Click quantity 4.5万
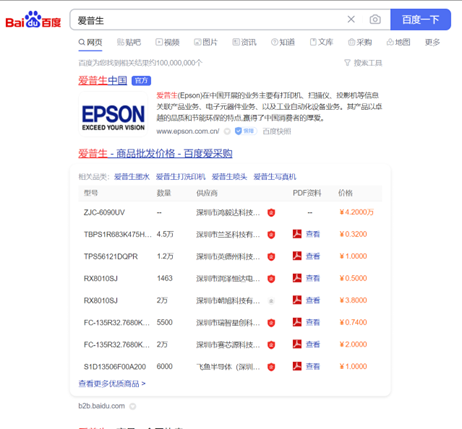This screenshot has height=429, width=462. [165, 234]
